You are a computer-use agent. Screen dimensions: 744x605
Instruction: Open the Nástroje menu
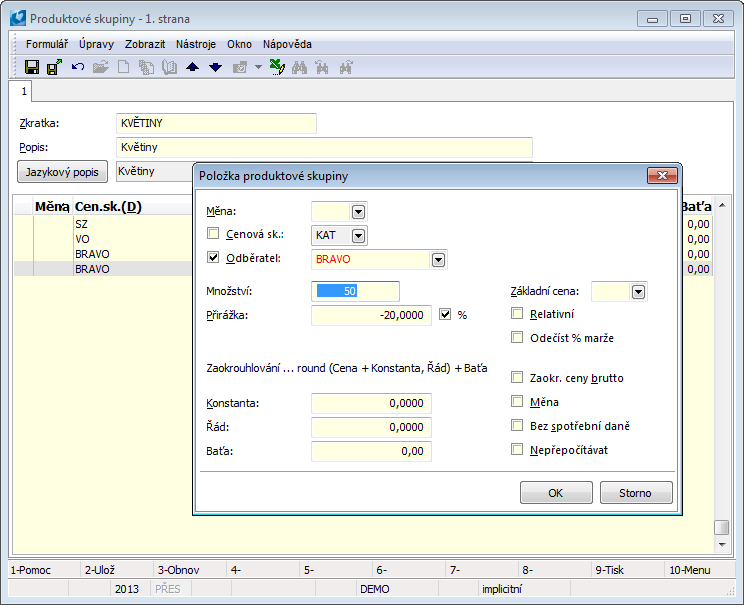tap(196, 44)
